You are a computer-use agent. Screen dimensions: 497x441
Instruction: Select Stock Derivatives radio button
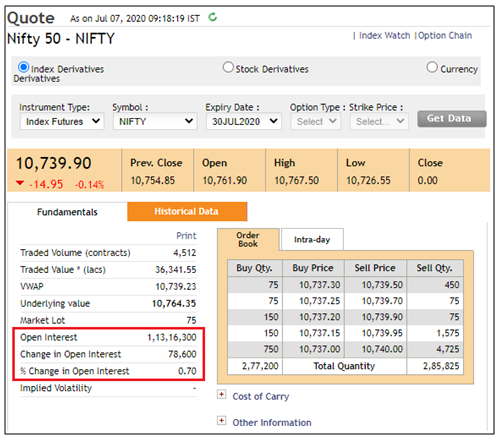click(228, 67)
